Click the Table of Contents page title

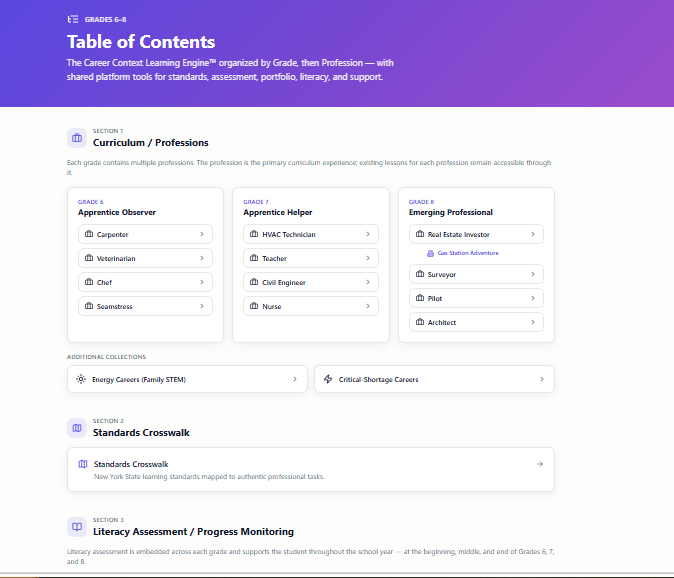[141, 42]
